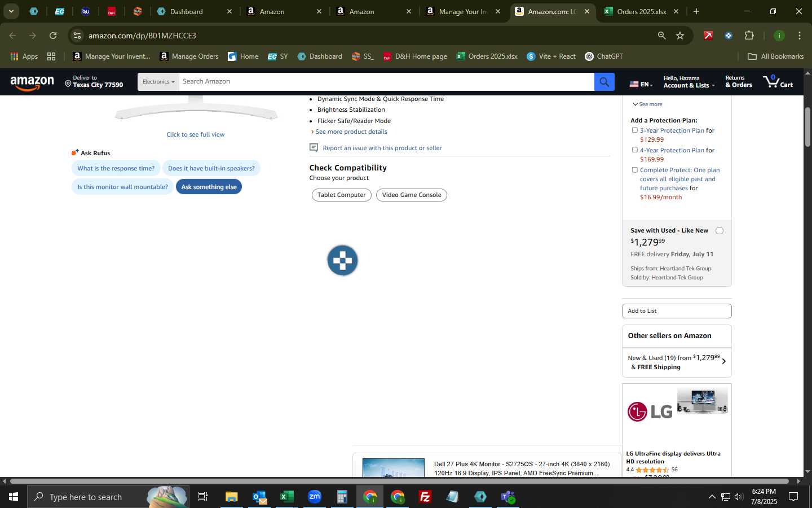
Task: Open the Windows Start menu
Action: (14, 497)
